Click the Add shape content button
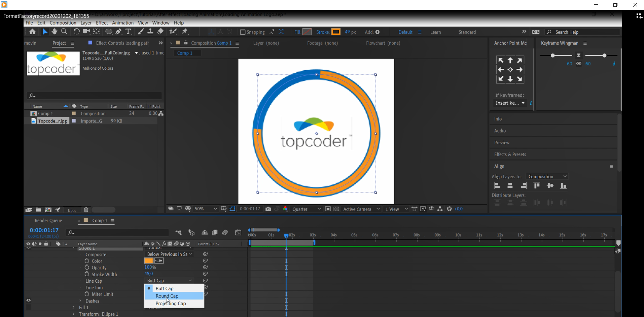Screen dimensions: 644x317 [x=378, y=32]
